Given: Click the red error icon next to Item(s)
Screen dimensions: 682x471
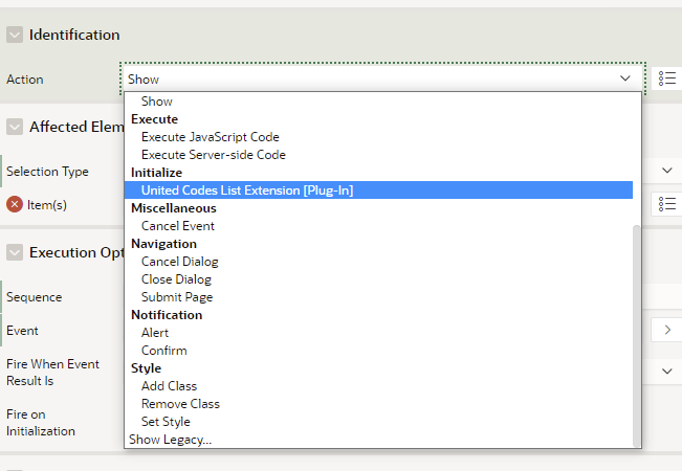Looking at the screenshot, I should coord(14,204).
